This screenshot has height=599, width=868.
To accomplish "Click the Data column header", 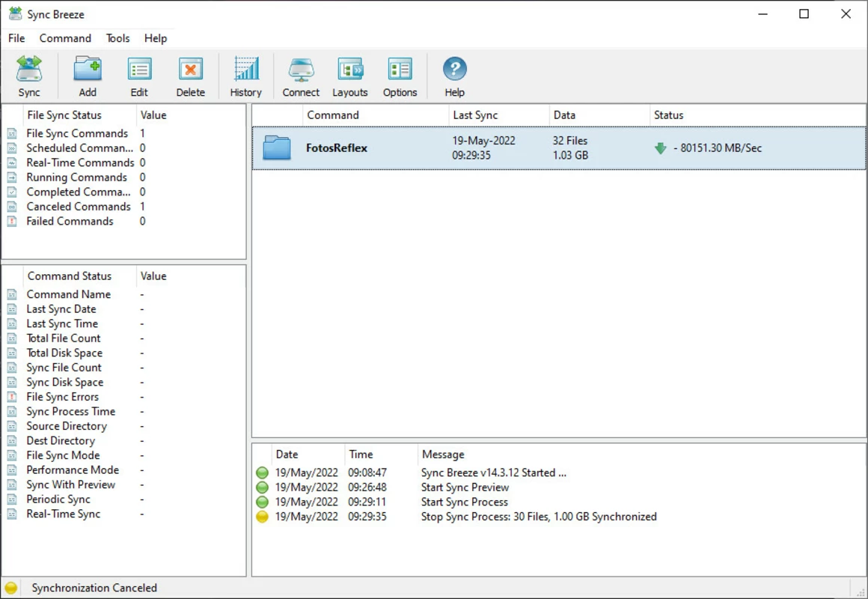I will pyautogui.click(x=599, y=115).
